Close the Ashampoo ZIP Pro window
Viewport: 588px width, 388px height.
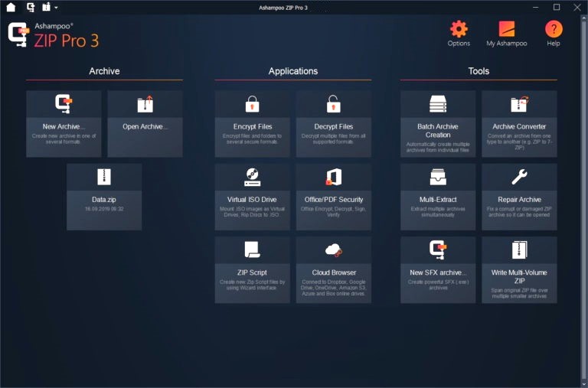pos(577,8)
